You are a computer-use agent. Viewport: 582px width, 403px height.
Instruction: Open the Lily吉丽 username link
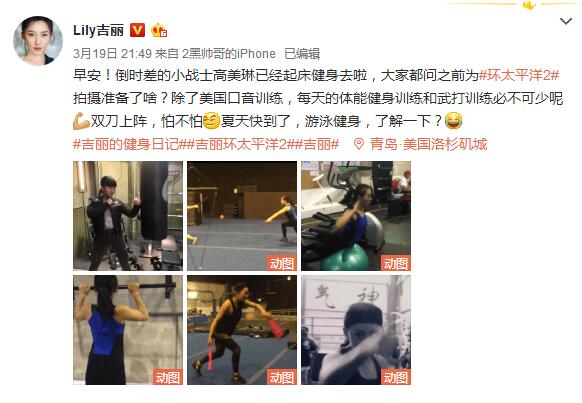tap(98, 30)
